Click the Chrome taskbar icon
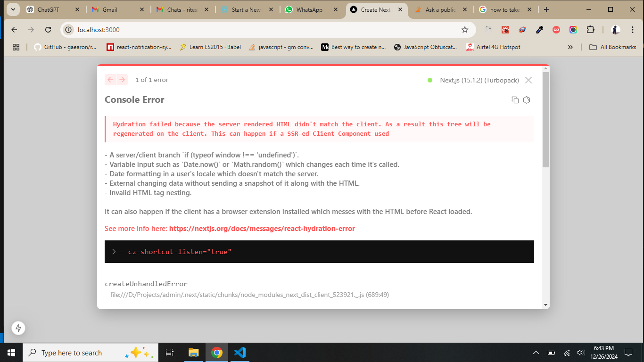The width and height of the screenshot is (644, 362). pos(217,353)
